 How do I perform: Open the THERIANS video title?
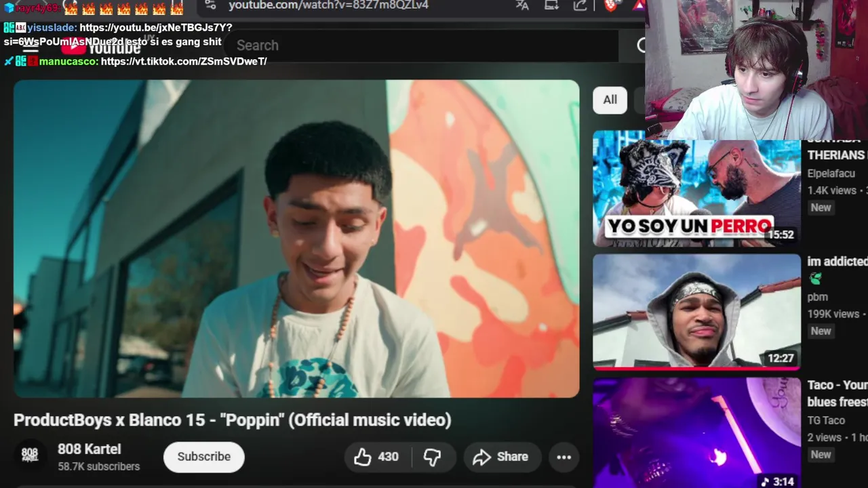(837, 148)
